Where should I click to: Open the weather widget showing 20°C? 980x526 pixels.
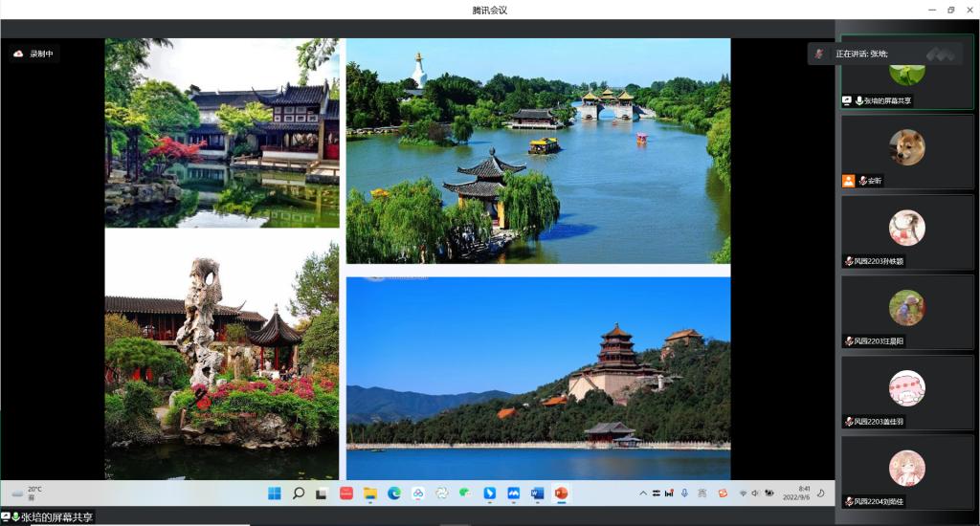(27, 493)
